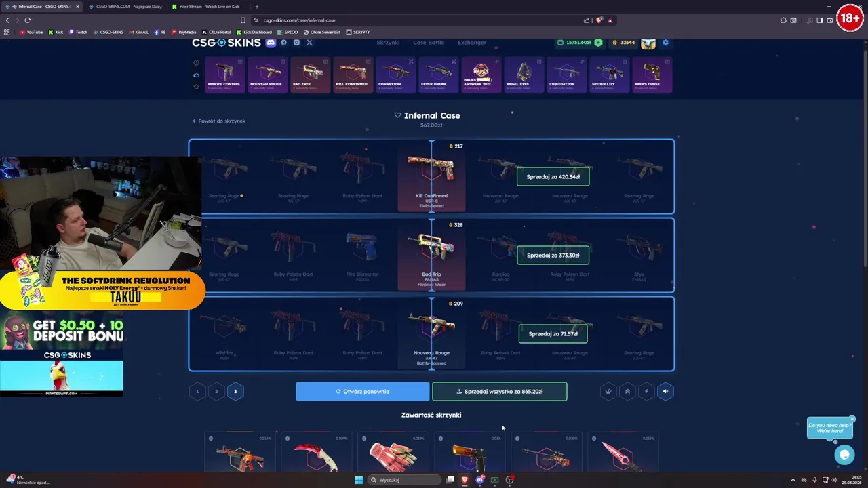This screenshot has height=488, width=868.
Task: Click the user avatar in the header
Action: click(x=648, y=43)
